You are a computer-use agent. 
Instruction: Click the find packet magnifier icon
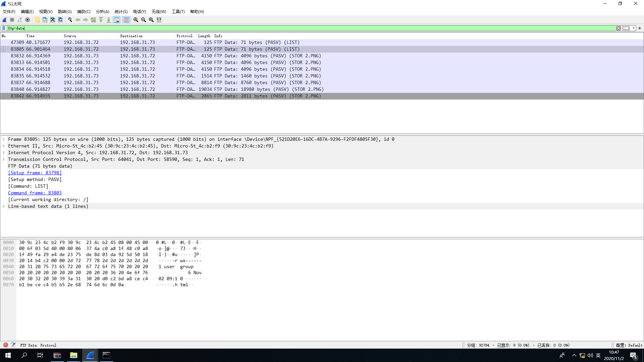point(70,20)
